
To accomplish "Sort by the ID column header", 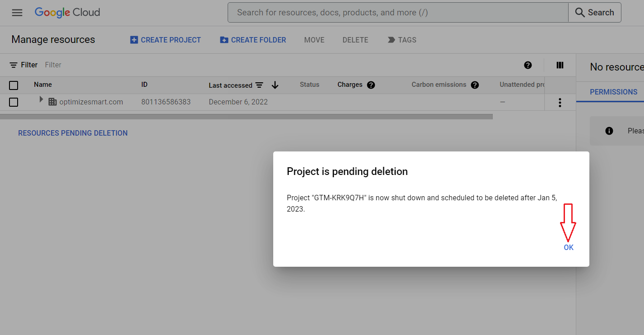I will (145, 85).
